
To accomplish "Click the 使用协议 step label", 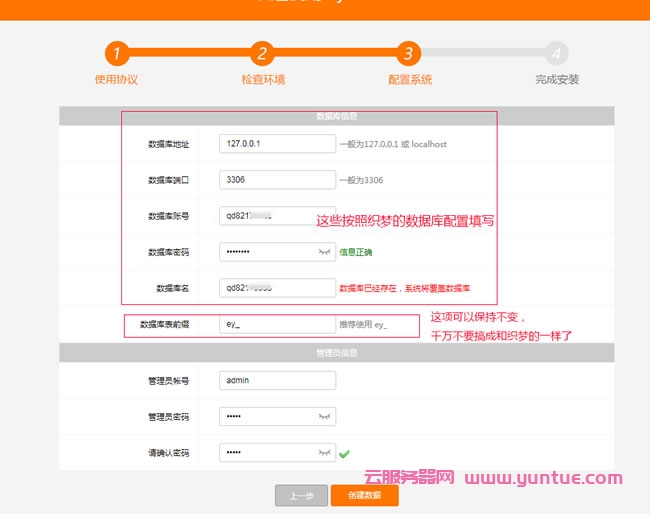I will 116,79.
